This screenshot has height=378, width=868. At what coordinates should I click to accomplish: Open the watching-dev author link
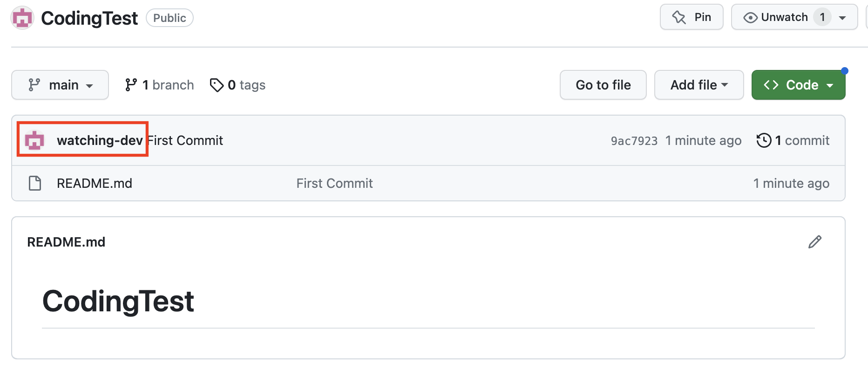click(x=100, y=140)
